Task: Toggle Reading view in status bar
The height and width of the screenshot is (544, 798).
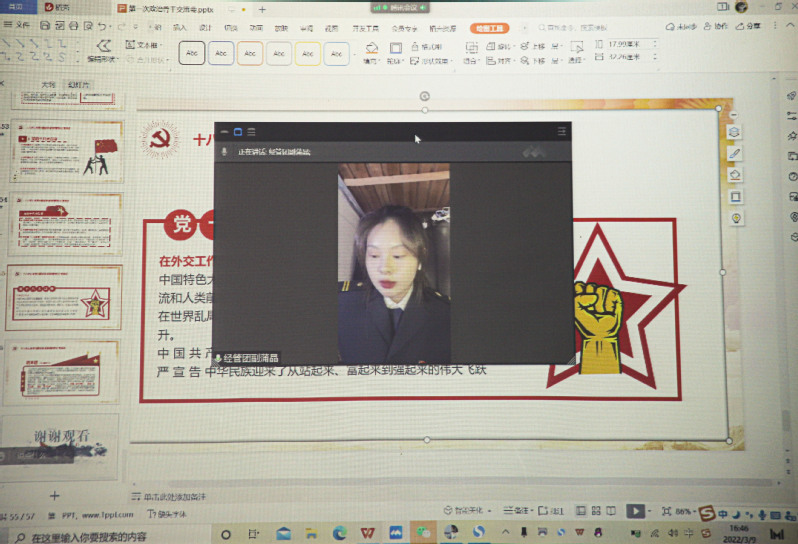Action: pos(611,510)
